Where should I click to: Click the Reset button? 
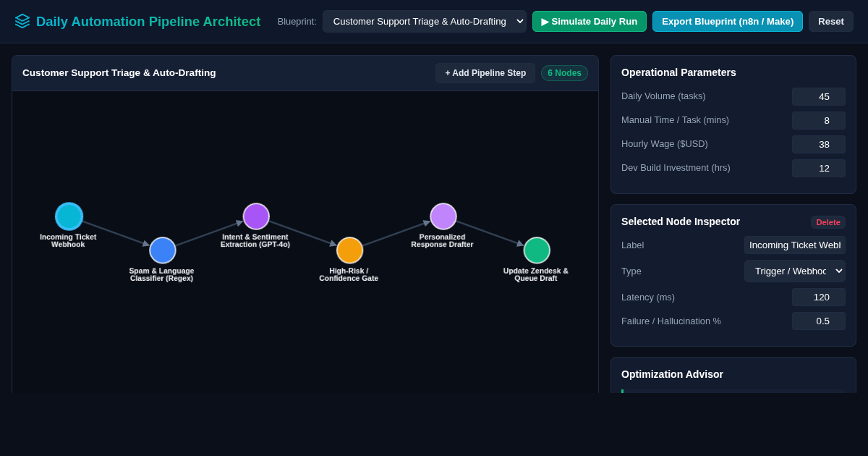pos(831,21)
